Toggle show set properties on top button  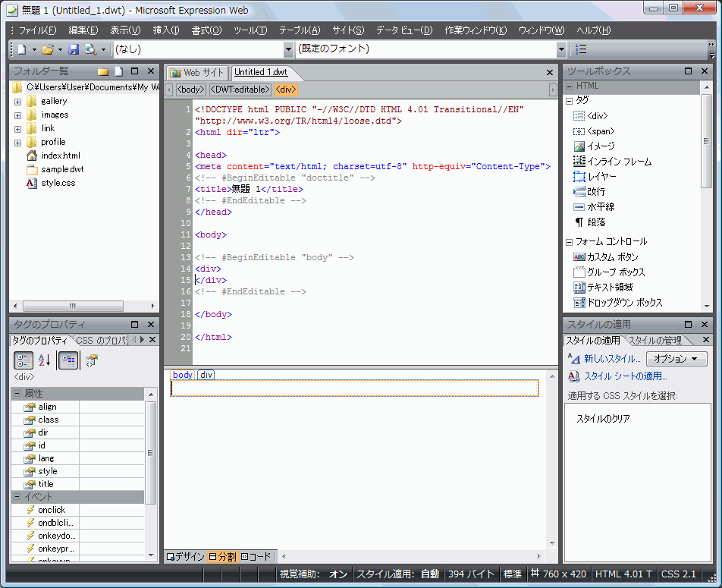[x=67, y=360]
